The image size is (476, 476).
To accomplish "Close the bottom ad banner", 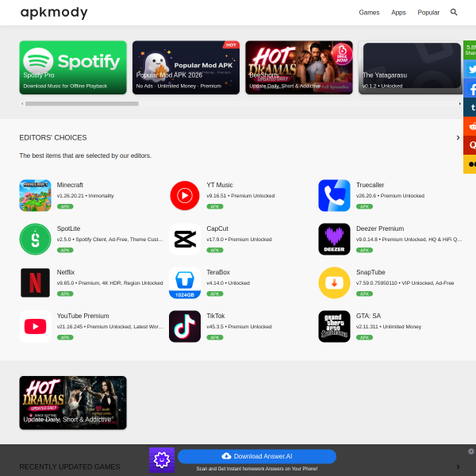I will click(x=470, y=451).
